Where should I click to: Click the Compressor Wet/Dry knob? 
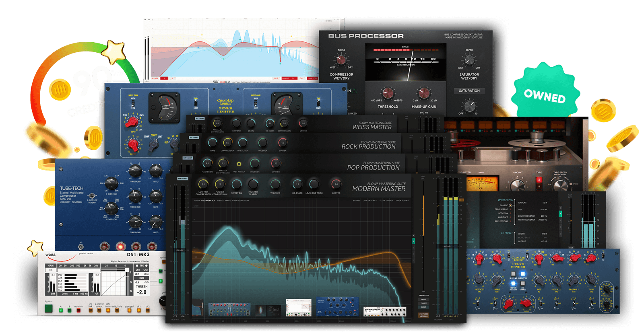(x=341, y=60)
